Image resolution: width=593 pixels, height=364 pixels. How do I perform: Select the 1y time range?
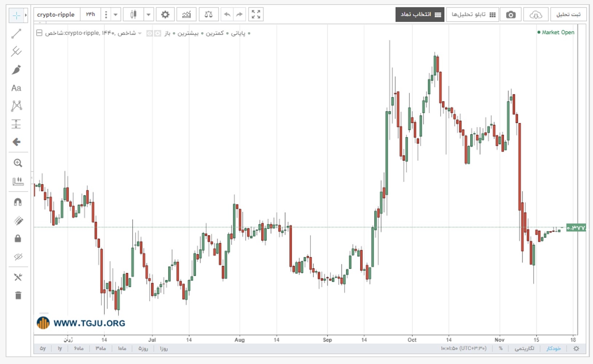coord(60,348)
